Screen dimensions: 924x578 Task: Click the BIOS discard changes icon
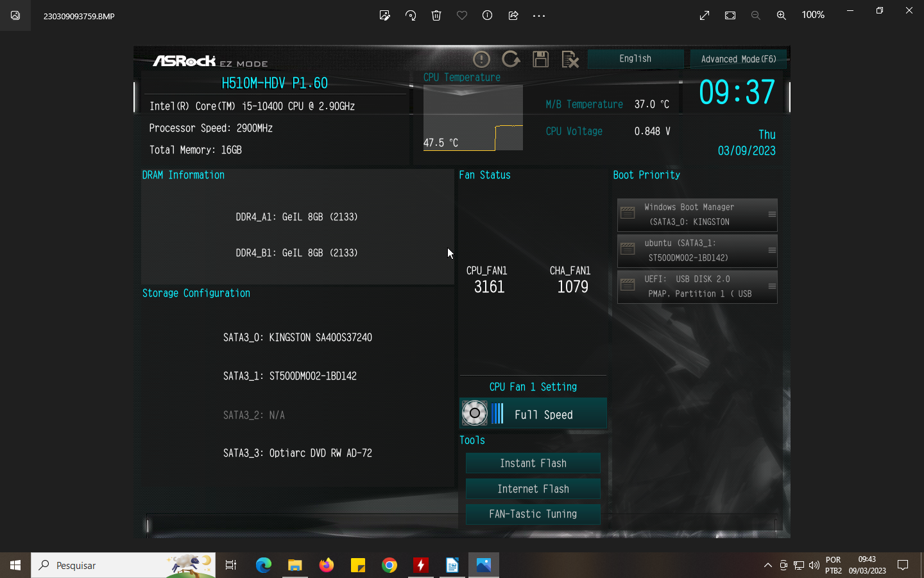coord(570,60)
